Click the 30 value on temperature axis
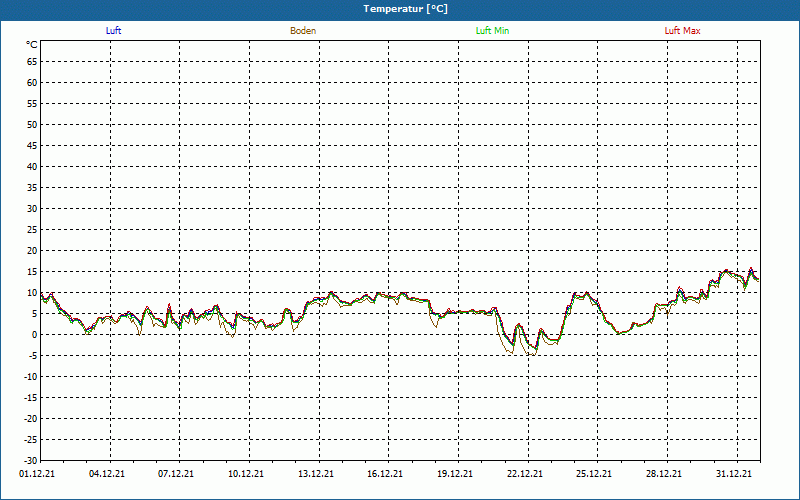 (x=32, y=209)
